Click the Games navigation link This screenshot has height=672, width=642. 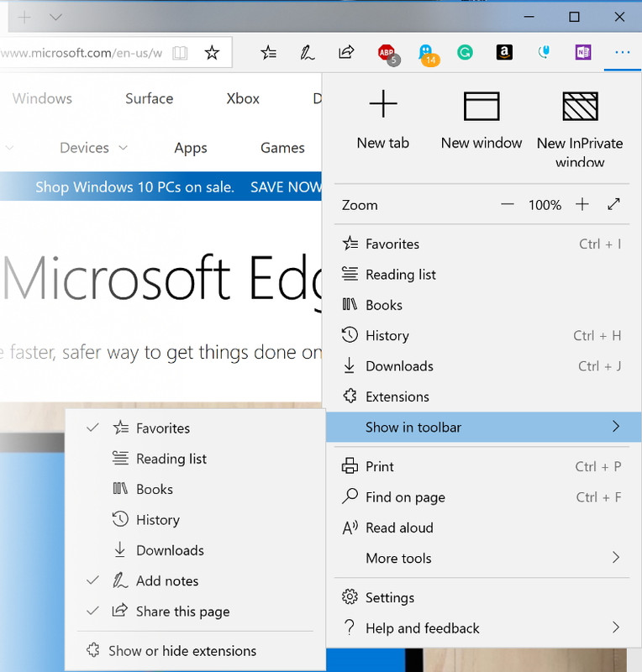282,148
